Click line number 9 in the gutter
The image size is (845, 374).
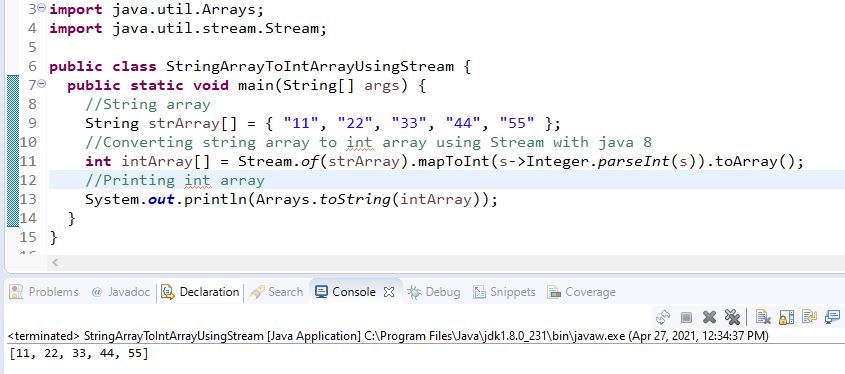(31, 123)
